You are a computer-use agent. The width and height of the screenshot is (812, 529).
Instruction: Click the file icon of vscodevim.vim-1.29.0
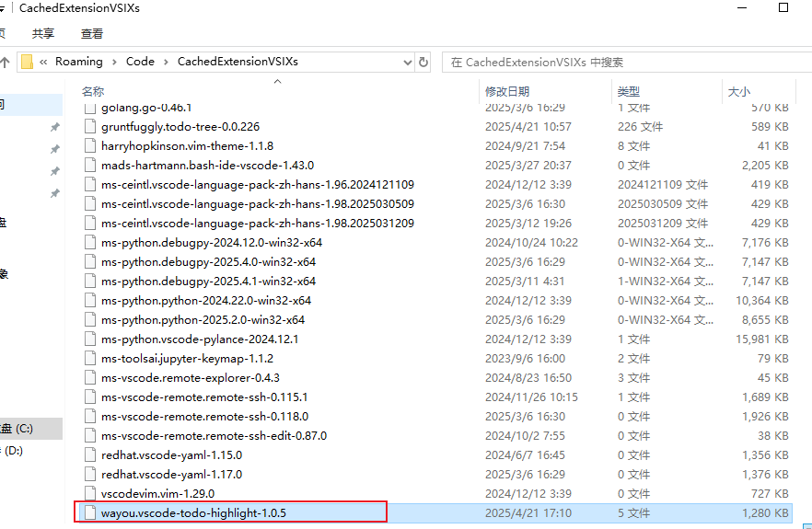pyautogui.click(x=90, y=494)
